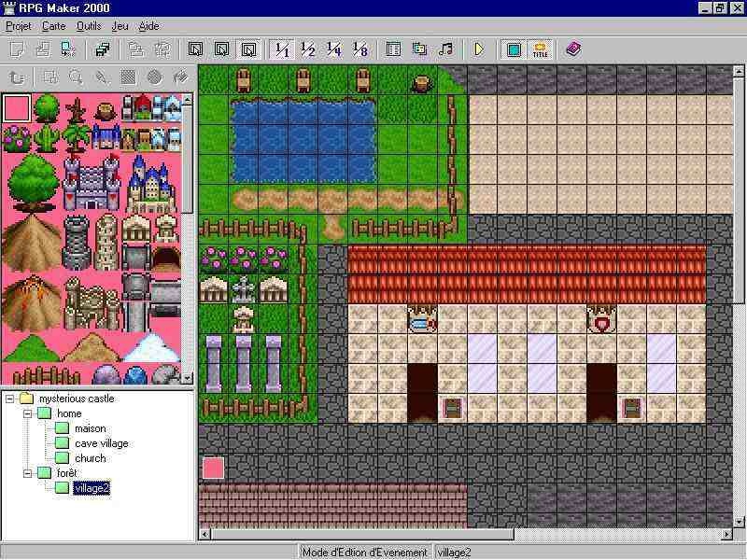Switch to the event layer editing mode
The image size is (747, 560).
click(x=248, y=49)
